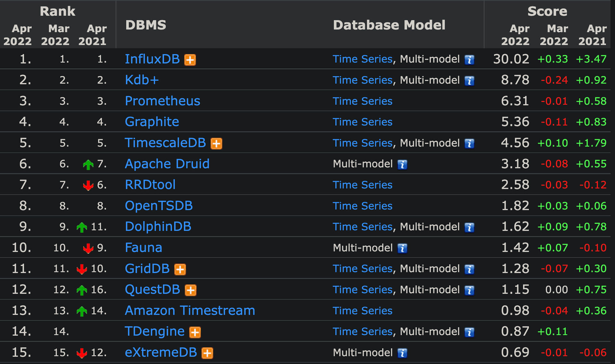Click the Time Series link in TDengine row

[x=362, y=332]
